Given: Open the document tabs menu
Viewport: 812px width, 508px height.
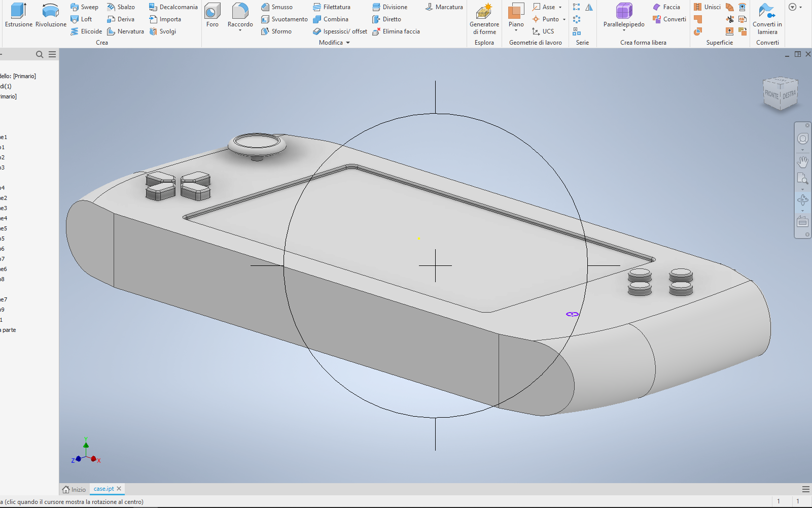Looking at the screenshot, I should click(806, 489).
